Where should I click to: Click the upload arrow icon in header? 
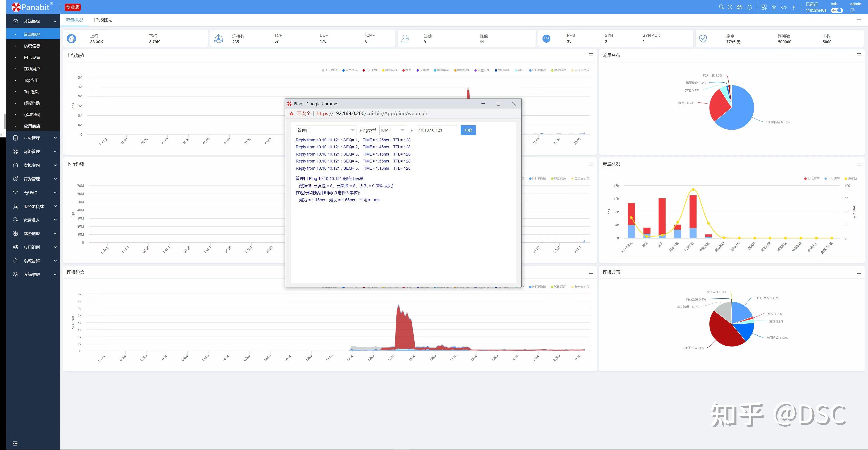tap(774, 7)
